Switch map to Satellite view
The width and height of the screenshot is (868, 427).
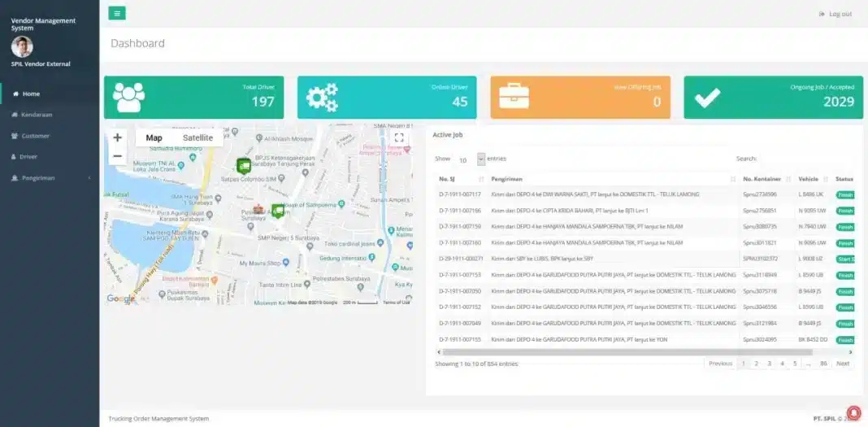click(x=197, y=138)
